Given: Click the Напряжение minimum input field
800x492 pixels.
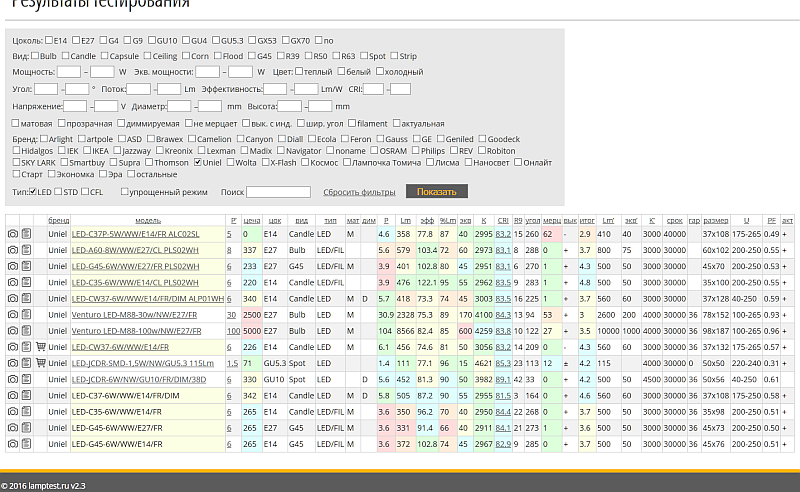Looking at the screenshot, I should [x=76, y=106].
